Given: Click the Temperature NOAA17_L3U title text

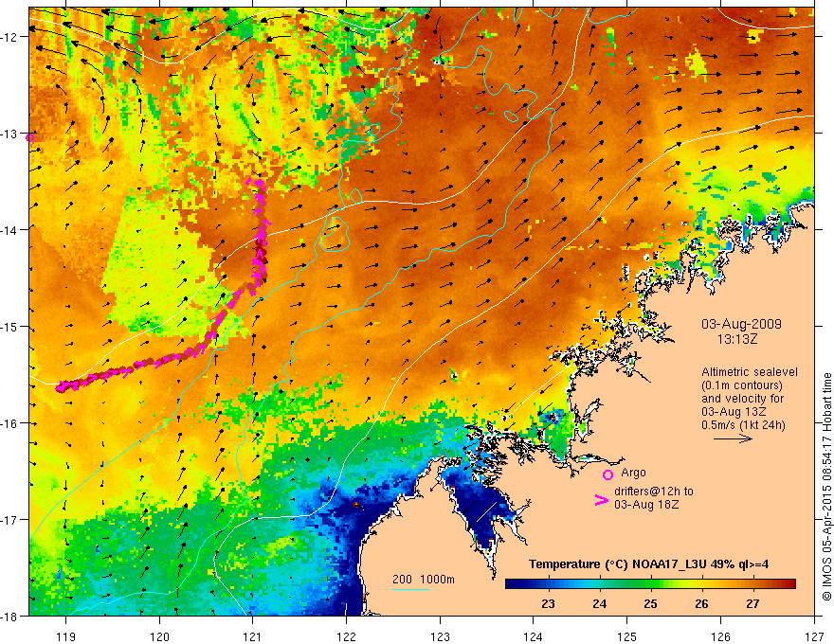Looking at the screenshot, I should 648,564.
